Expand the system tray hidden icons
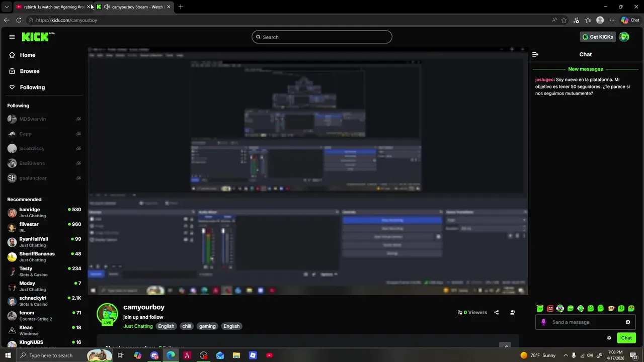The width and height of the screenshot is (644, 362). [x=566, y=355]
